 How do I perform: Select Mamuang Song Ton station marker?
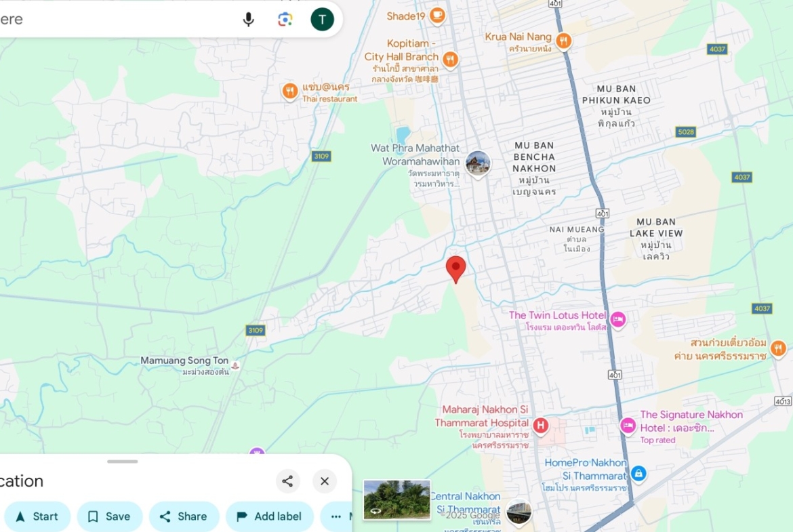tap(235, 365)
